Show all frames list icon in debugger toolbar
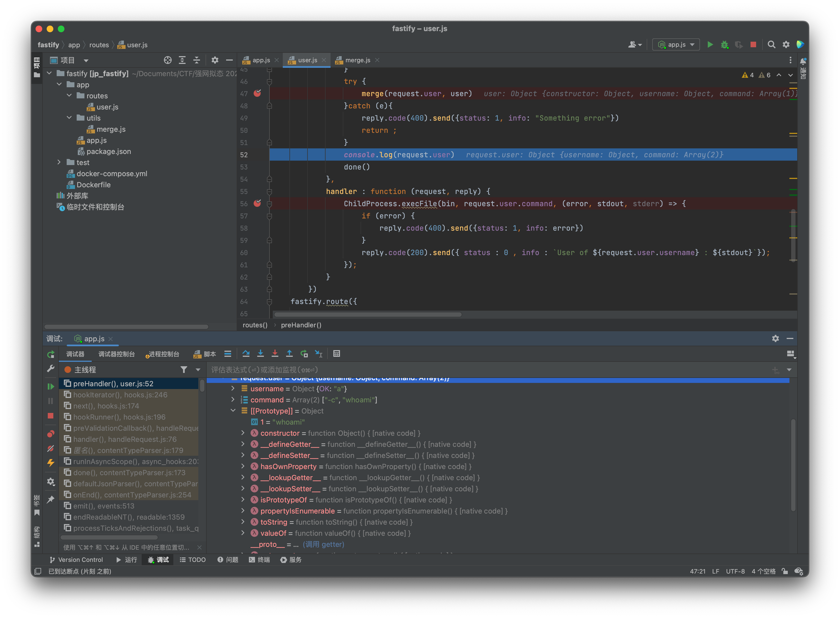Image resolution: width=840 pixels, height=618 pixels. [228, 353]
